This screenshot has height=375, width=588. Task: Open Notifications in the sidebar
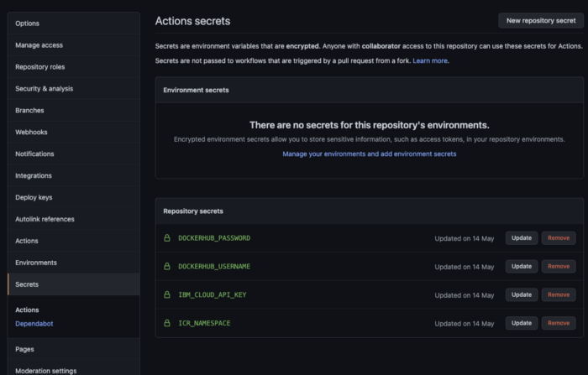point(74,154)
